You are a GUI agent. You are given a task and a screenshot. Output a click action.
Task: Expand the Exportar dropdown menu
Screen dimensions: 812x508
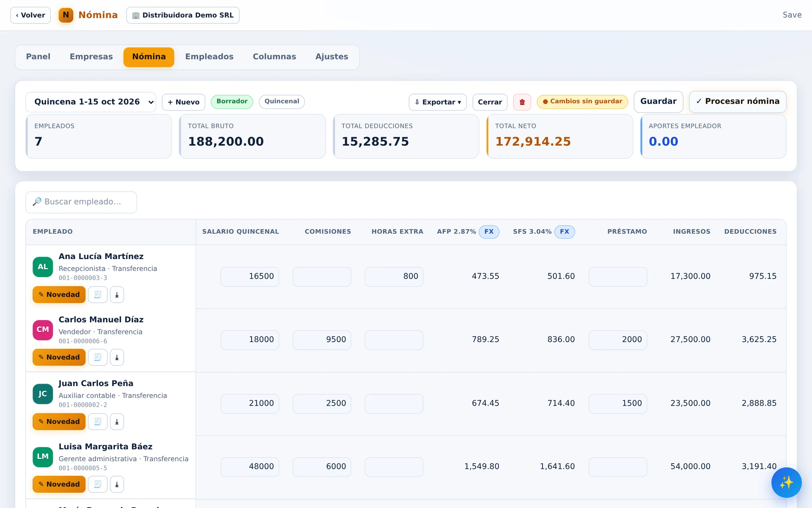tap(438, 102)
